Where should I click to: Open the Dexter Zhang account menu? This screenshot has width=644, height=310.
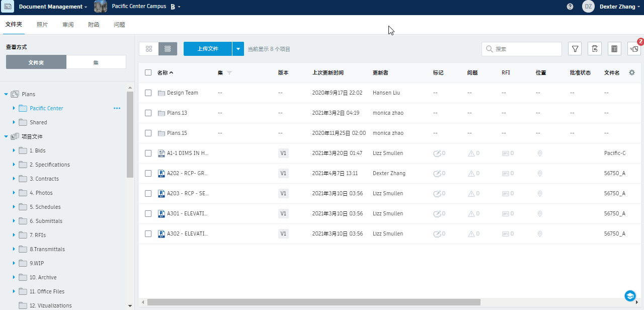[619, 7]
